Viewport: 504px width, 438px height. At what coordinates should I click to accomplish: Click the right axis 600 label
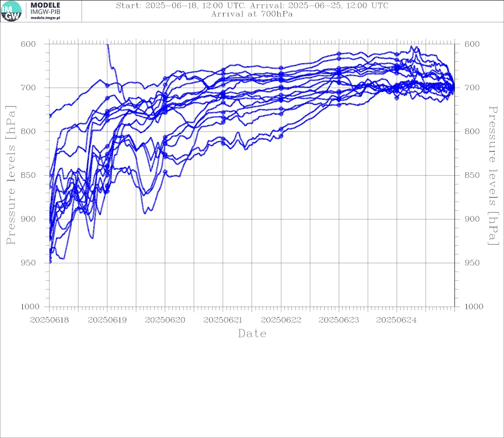click(472, 44)
